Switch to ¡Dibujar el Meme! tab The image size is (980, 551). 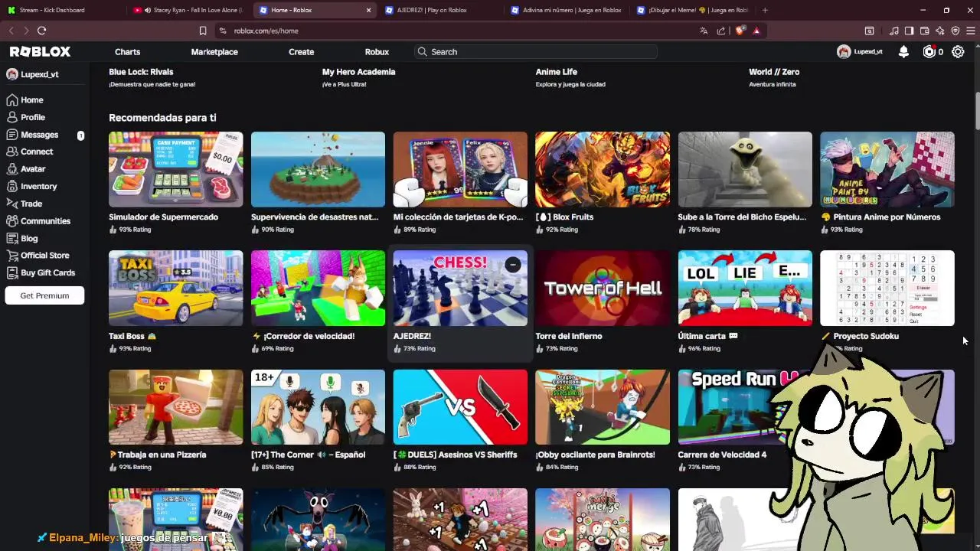(x=691, y=10)
